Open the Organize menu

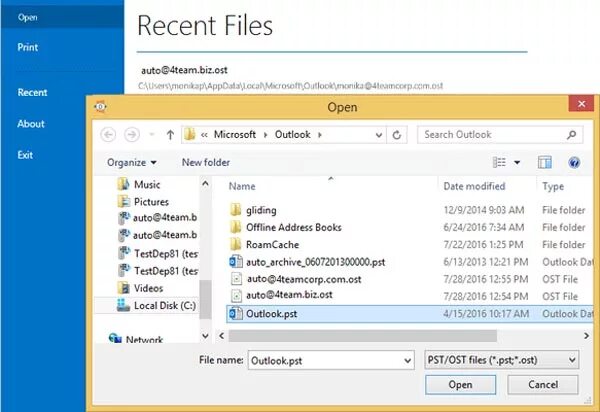point(132,163)
